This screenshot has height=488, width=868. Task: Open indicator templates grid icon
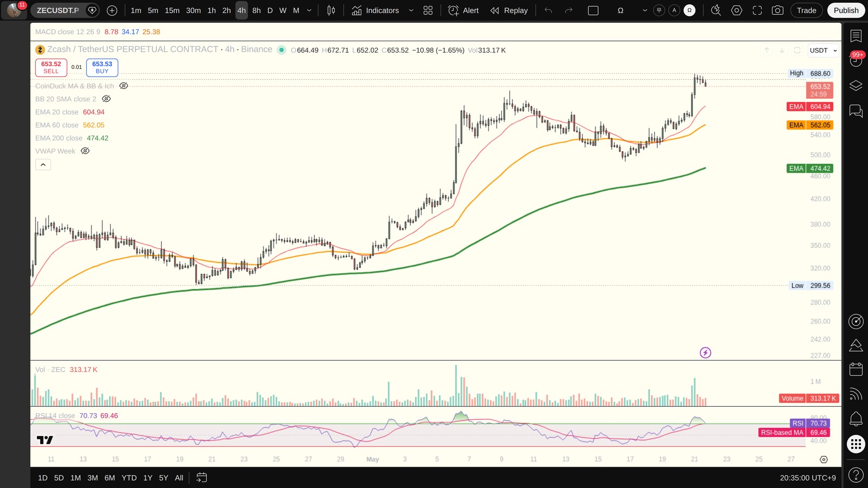(428, 10)
